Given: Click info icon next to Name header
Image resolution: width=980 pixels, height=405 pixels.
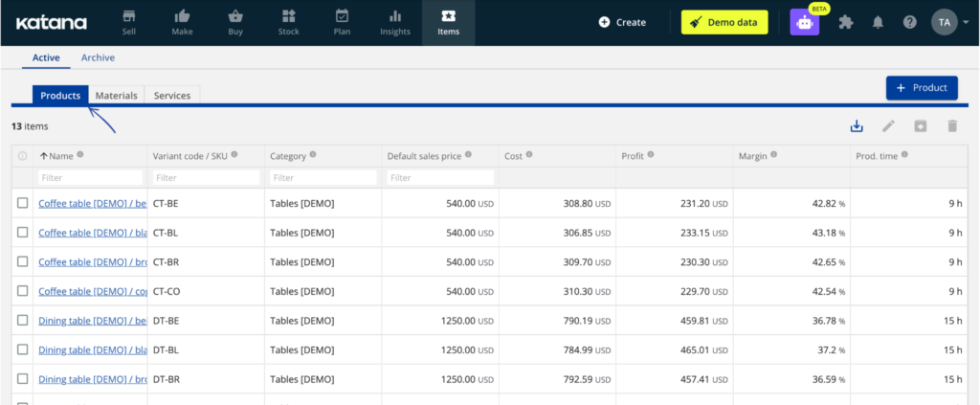Looking at the screenshot, I should coord(80,155).
